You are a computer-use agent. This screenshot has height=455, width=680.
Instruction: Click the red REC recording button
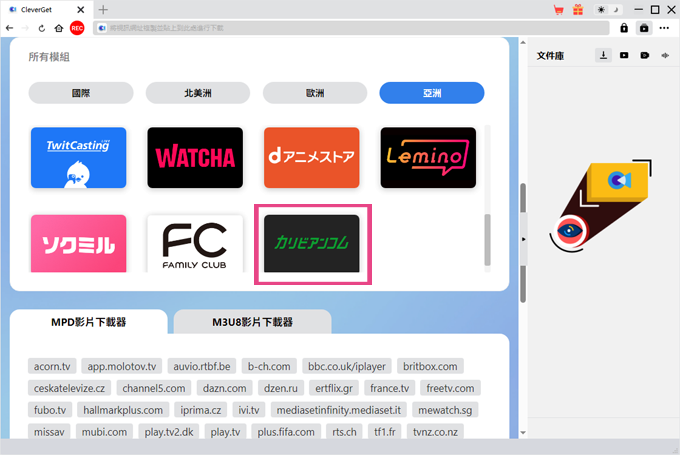77,28
